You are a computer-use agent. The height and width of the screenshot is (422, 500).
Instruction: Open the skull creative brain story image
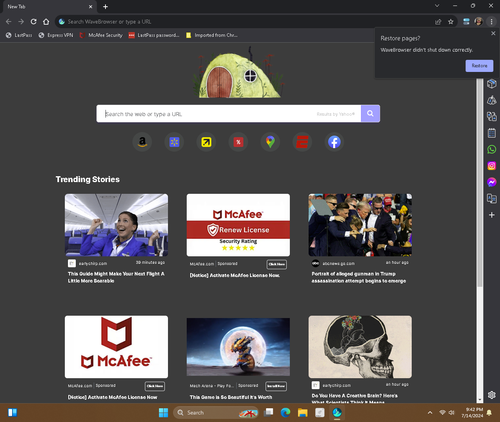(x=360, y=347)
